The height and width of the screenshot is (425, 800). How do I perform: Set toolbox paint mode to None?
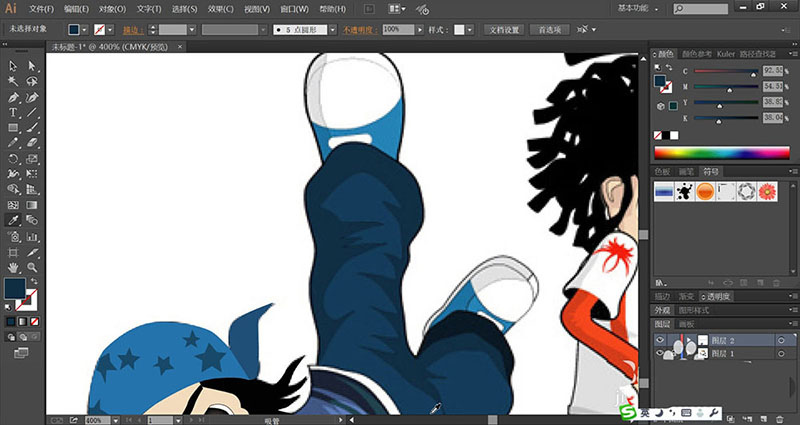(x=34, y=321)
